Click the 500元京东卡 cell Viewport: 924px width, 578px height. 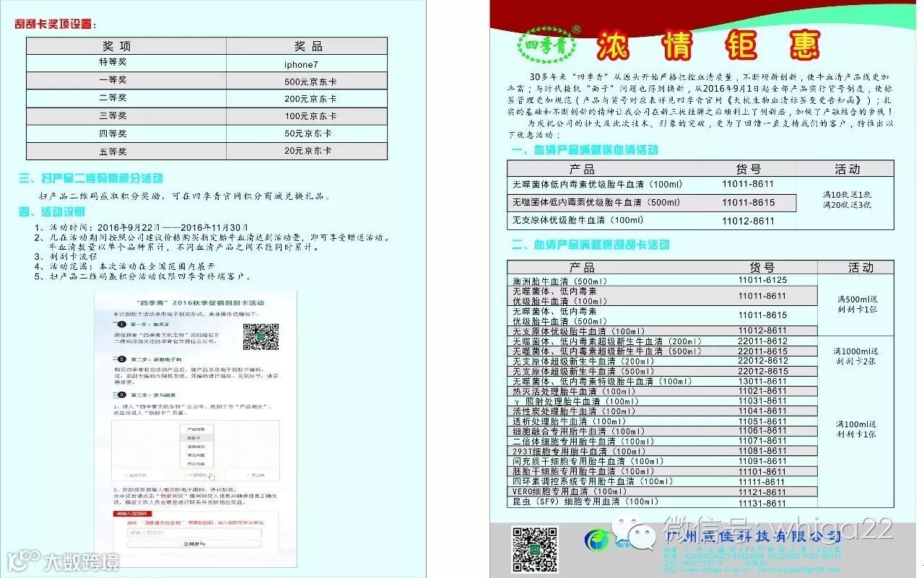coord(307,81)
